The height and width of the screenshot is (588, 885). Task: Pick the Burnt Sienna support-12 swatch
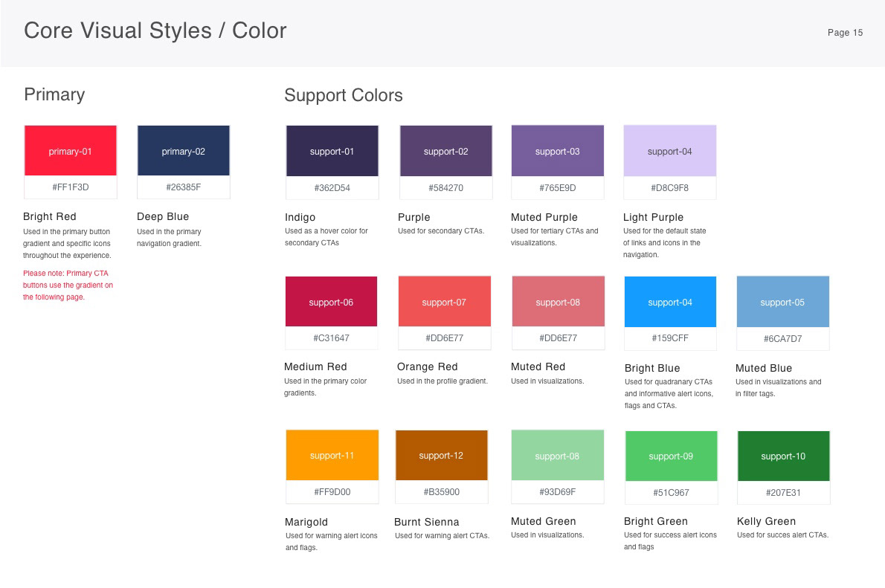[441, 455]
